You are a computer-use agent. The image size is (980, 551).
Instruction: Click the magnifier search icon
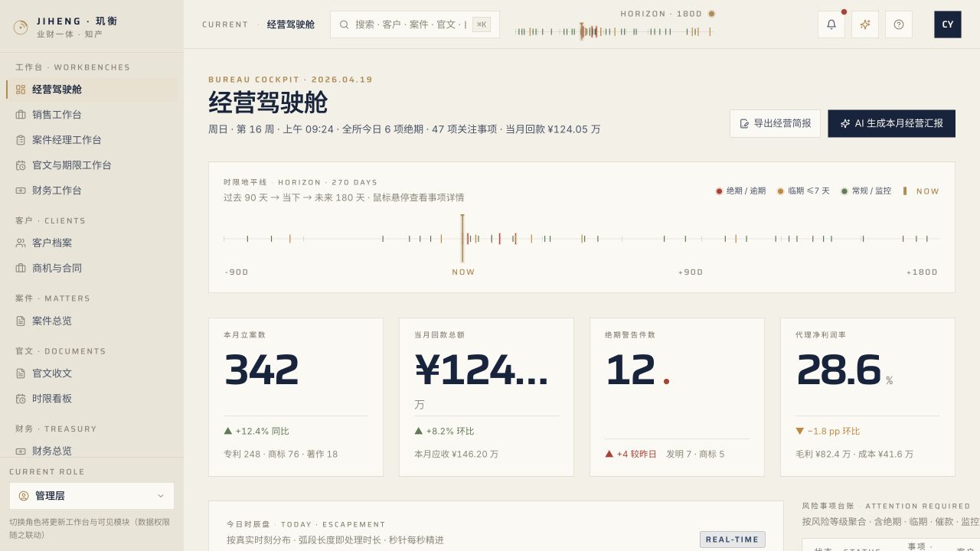point(344,24)
